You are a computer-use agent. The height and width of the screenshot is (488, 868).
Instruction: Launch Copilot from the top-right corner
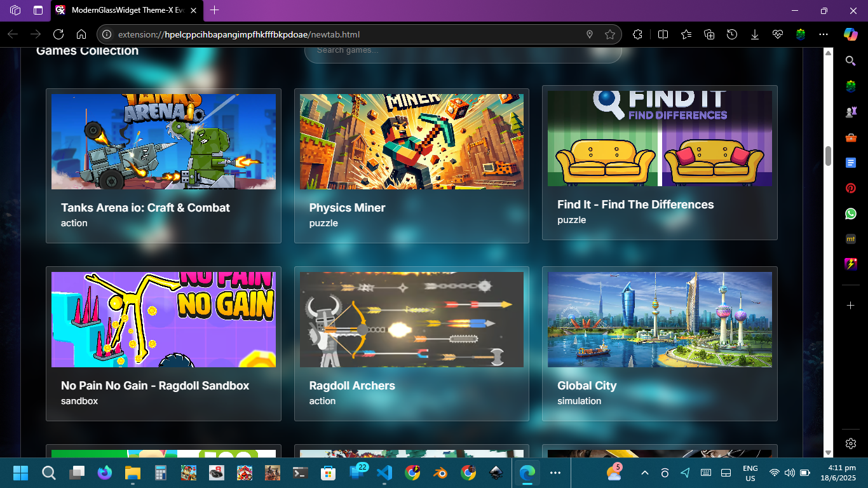pos(850,34)
